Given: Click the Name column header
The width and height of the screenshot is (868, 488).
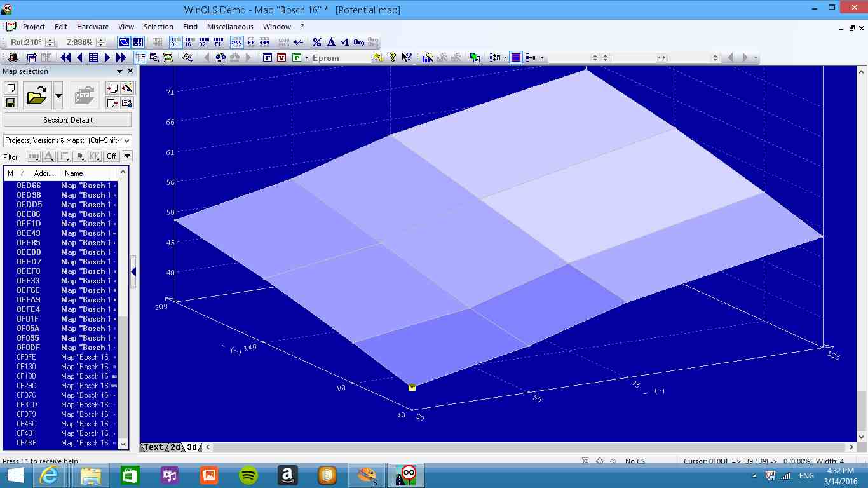Looking at the screenshot, I should point(74,173).
